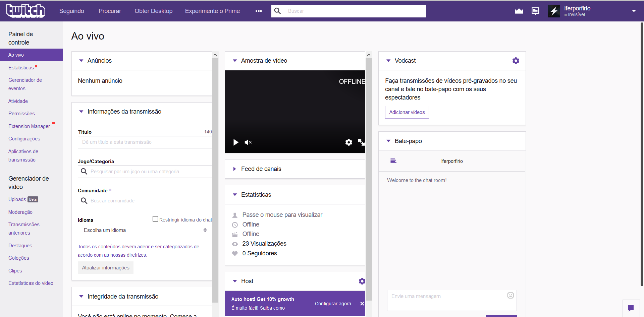Click the community search icon
The image size is (644, 317).
pos(84,201)
